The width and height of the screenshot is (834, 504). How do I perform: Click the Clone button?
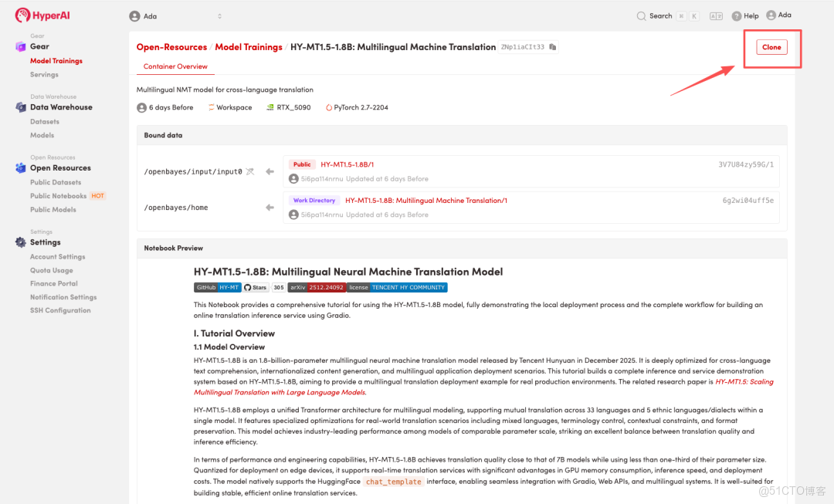click(771, 47)
